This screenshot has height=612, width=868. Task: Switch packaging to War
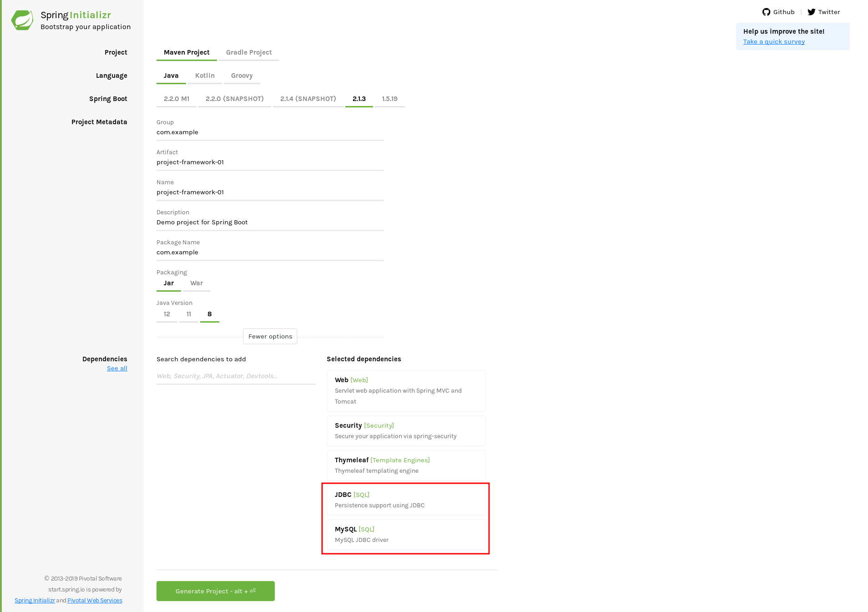pos(197,283)
